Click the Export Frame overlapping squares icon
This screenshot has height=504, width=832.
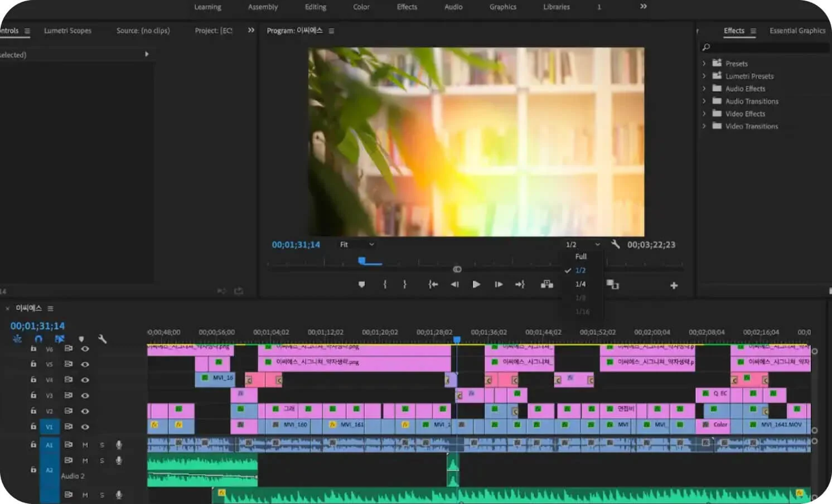(613, 284)
